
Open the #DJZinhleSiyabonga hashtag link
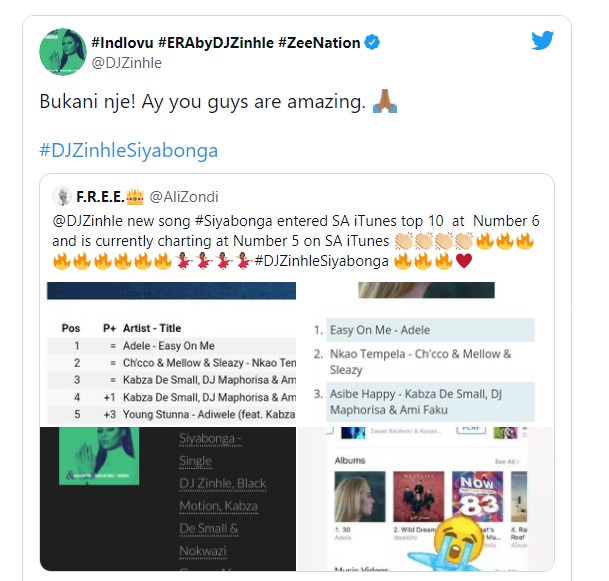point(129,150)
